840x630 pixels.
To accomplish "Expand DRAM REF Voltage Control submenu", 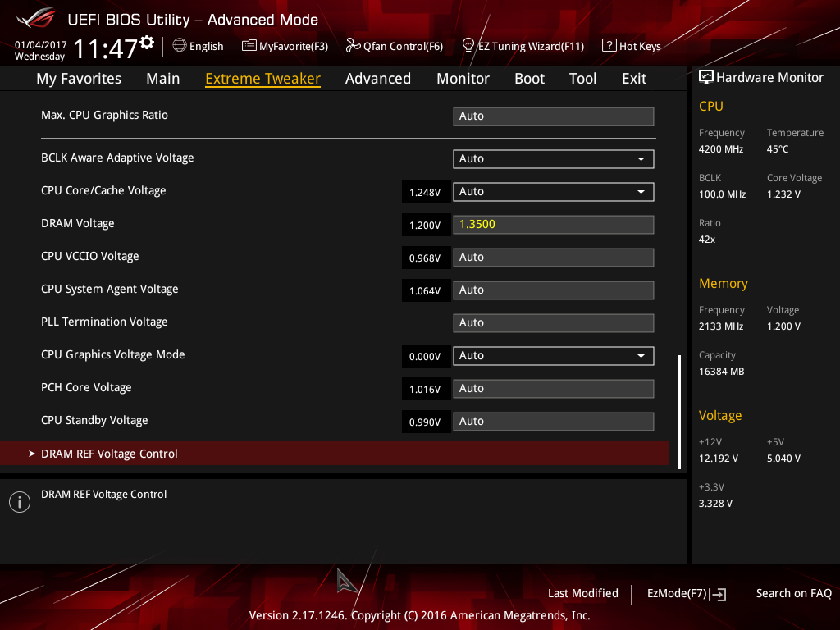I will 335,454.
